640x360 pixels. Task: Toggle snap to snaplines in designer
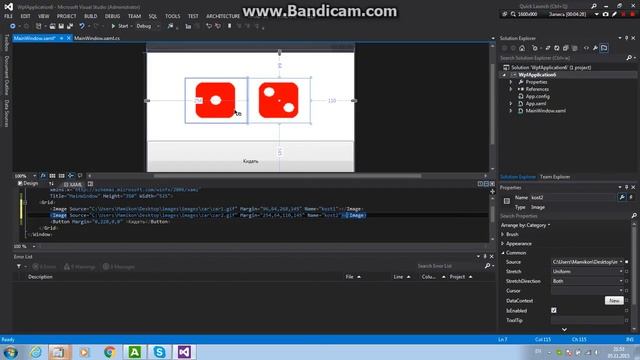[71, 176]
